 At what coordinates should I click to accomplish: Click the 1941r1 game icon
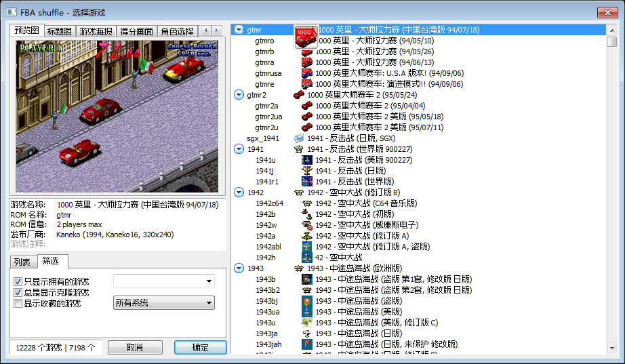pyautogui.click(x=306, y=182)
